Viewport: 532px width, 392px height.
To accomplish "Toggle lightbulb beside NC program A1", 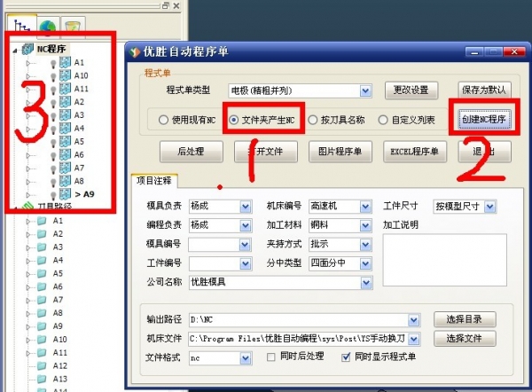I will [x=53, y=64].
